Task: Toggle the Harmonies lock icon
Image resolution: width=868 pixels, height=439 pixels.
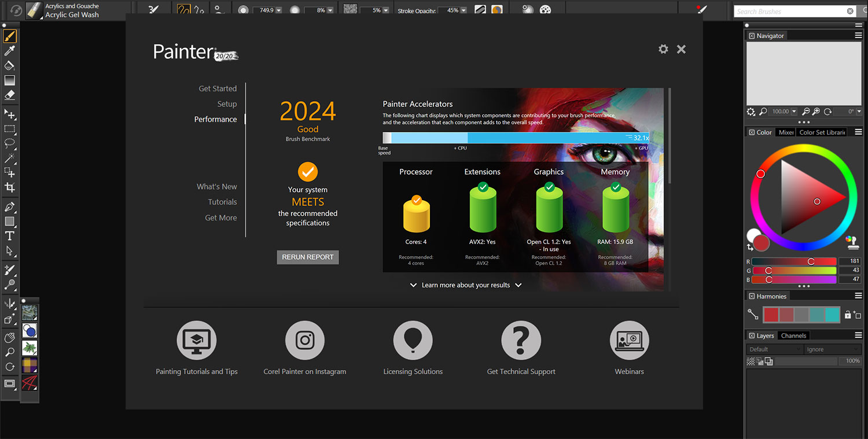Action: (848, 315)
